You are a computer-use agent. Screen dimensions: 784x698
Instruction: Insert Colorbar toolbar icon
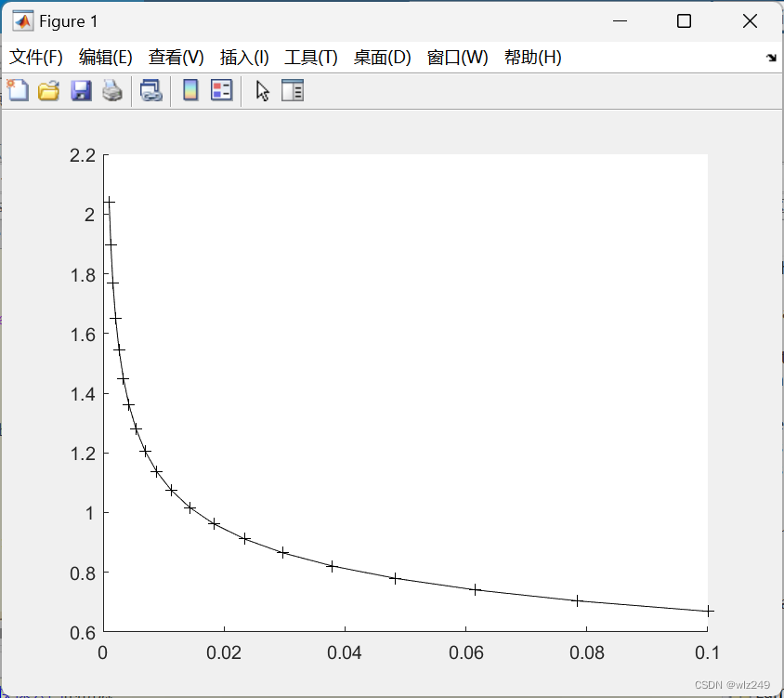pyautogui.click(x=190, y=90)
